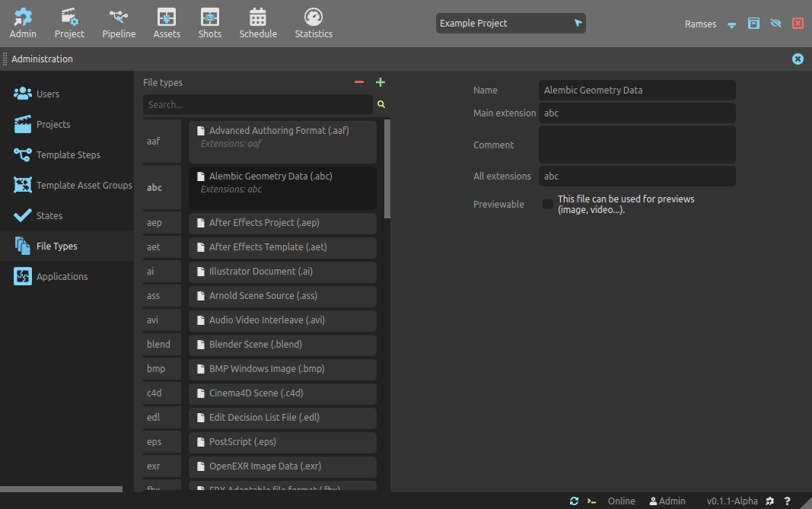Click the aaf row header
Viewport: 812px width, 509px height.
(162, 142)
